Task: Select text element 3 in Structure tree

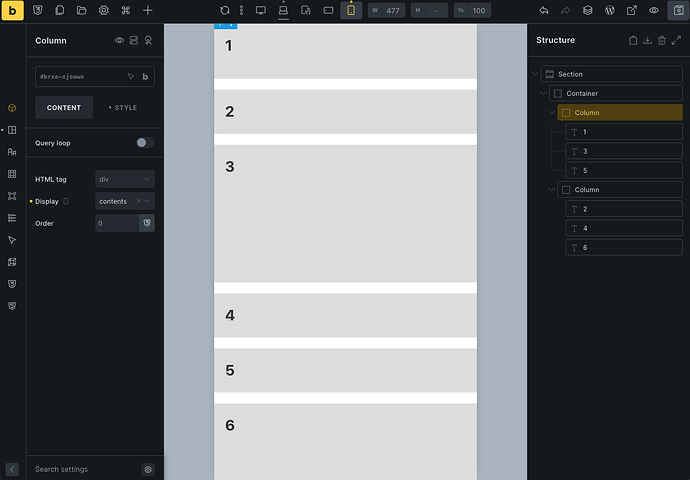Action: click(624, 151)
